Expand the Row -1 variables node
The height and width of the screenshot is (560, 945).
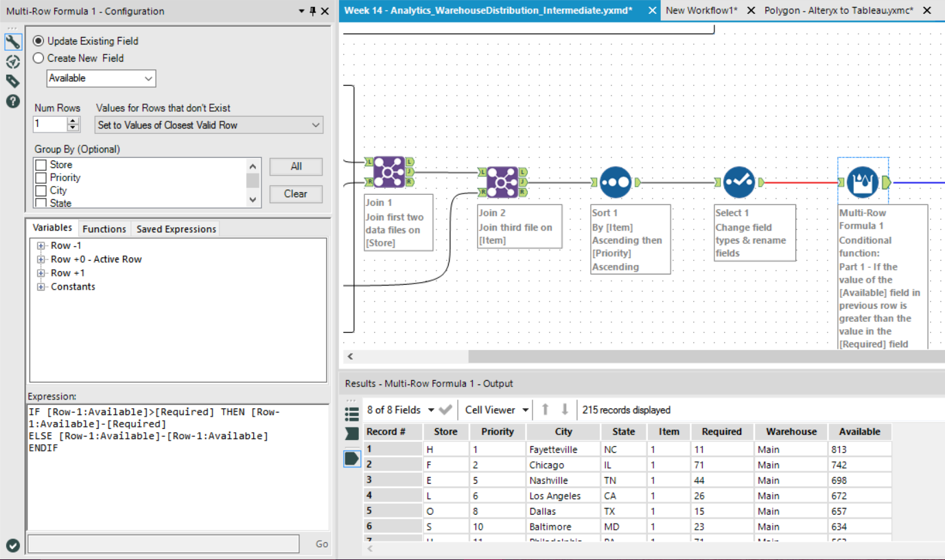click(41, 246)
